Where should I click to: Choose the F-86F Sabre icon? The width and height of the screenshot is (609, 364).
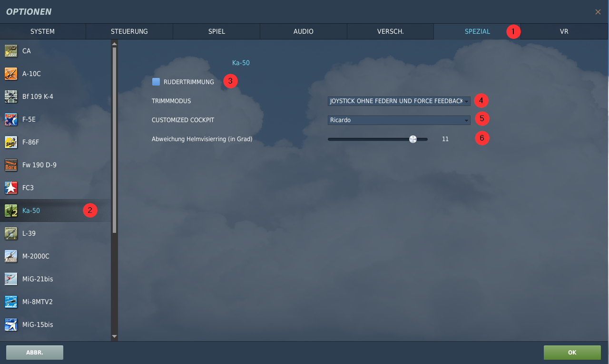pos(11,142)
